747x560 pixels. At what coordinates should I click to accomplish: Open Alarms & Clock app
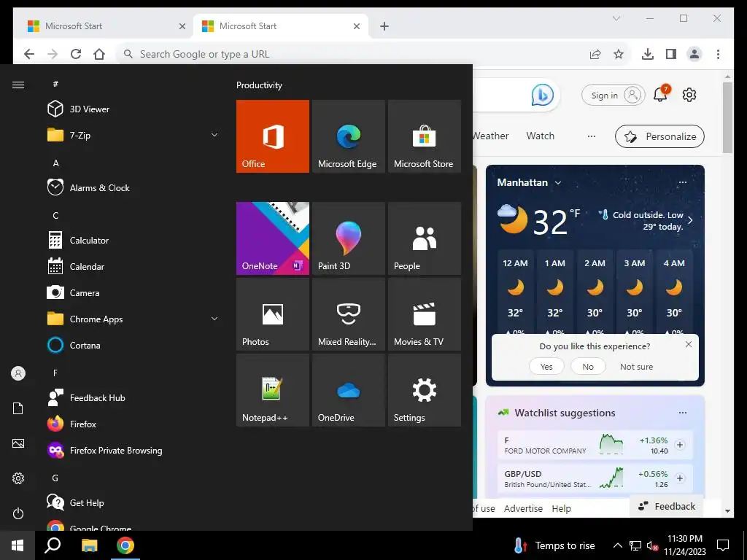click(x=133, y=187)
